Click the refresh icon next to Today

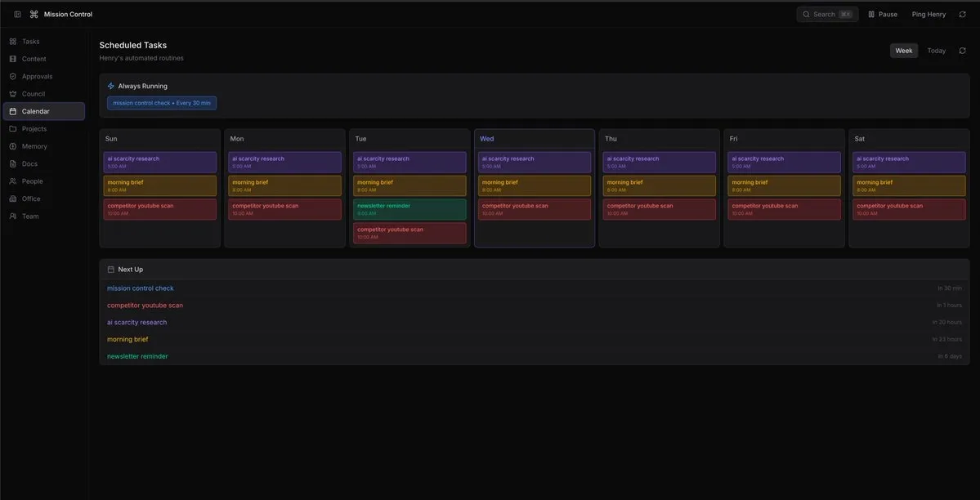962,51
